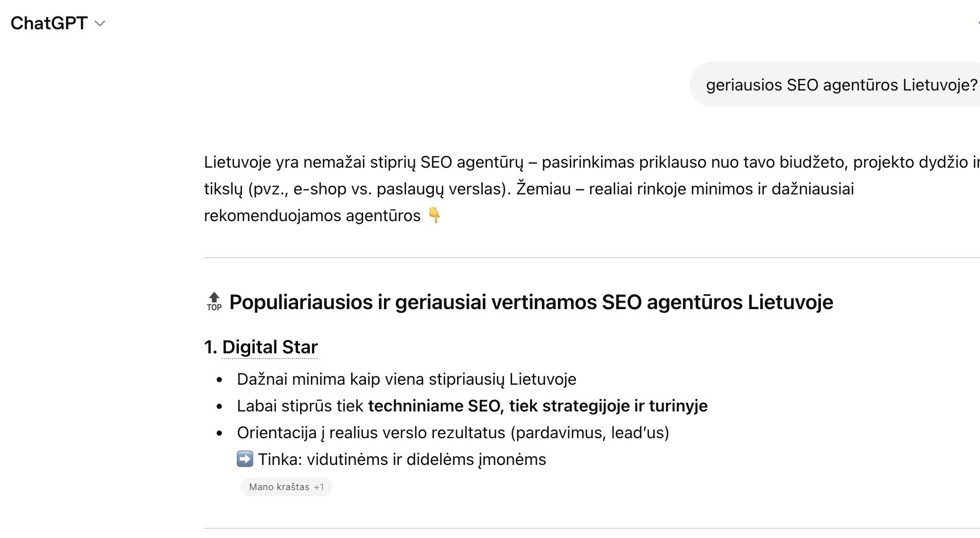Select the bold text techniniame SEO
The height and width of the screenshot is (538, 980).
(434, 406)
